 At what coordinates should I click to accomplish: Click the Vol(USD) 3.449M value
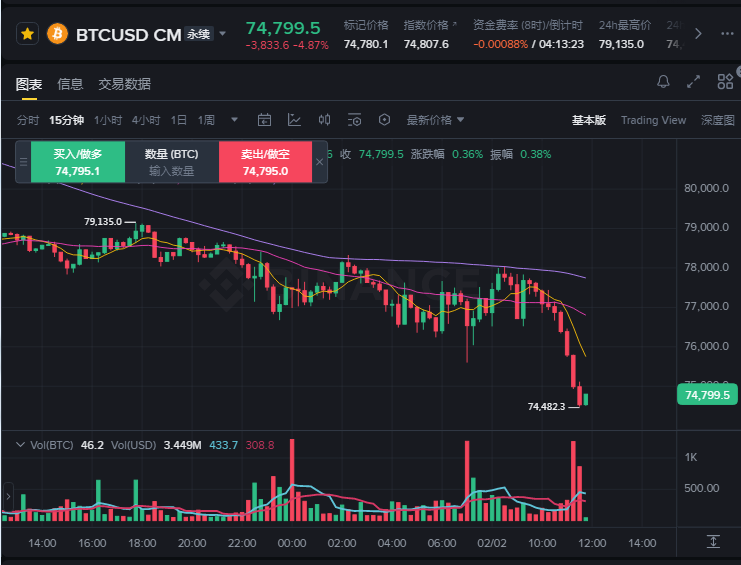point(182,445)
